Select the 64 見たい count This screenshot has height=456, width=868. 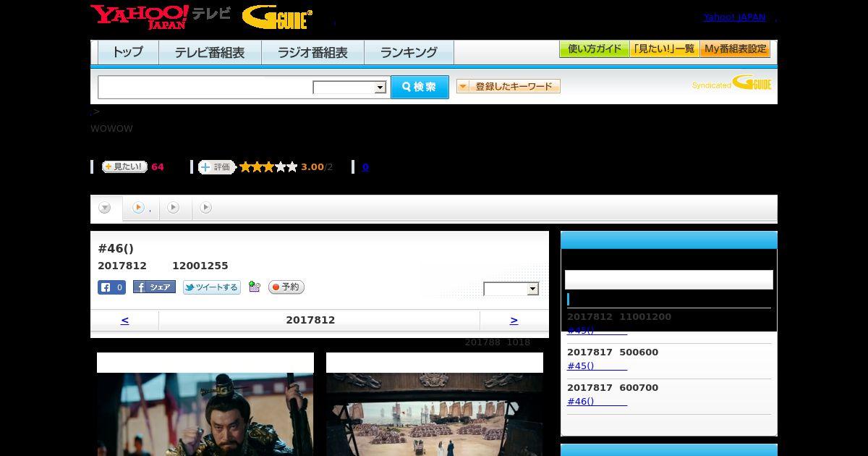click(157, 167)
